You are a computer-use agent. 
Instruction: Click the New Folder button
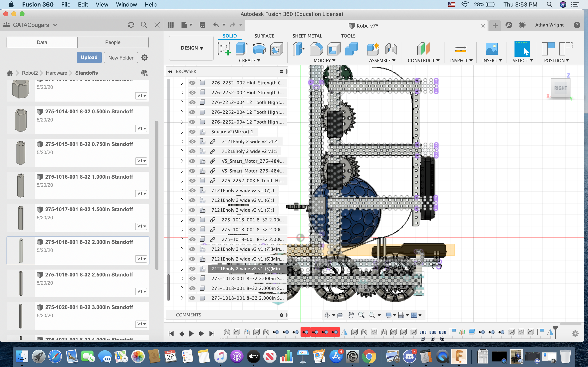click(121, 57)
